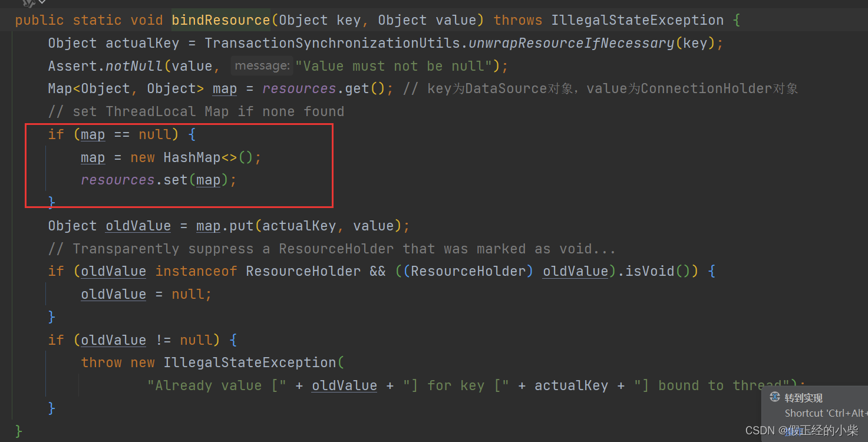
Task: Click IllegalStateException after throw new
Action: (250, 363)
